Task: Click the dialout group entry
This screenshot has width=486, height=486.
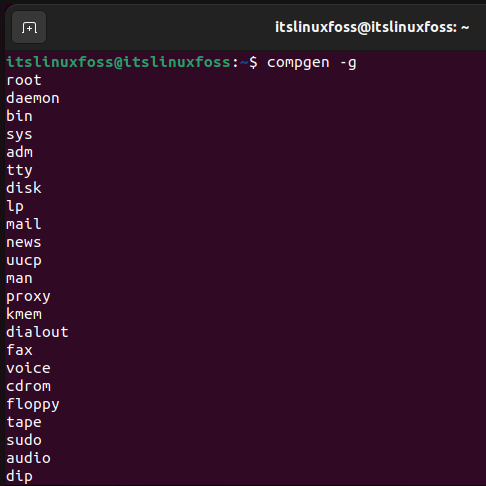Action: click(x=37, y=332)
